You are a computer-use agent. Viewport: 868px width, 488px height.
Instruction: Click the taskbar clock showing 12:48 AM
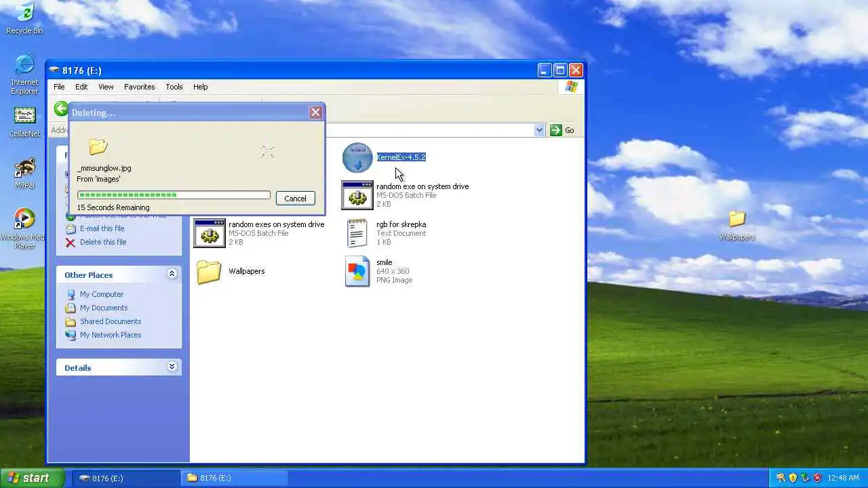tap(843, 478)
